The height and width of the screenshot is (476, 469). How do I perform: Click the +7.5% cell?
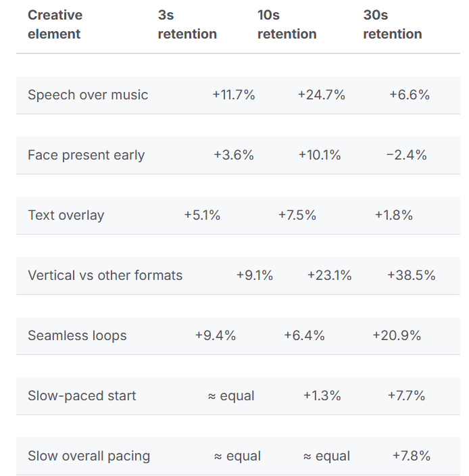(x=297, y=216)
